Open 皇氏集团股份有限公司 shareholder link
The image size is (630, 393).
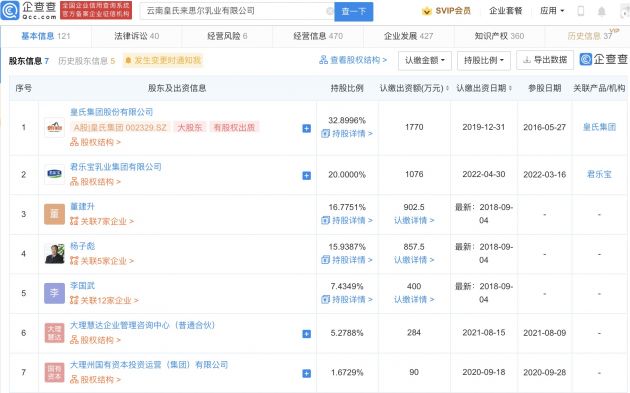click(x=111, y=112)
